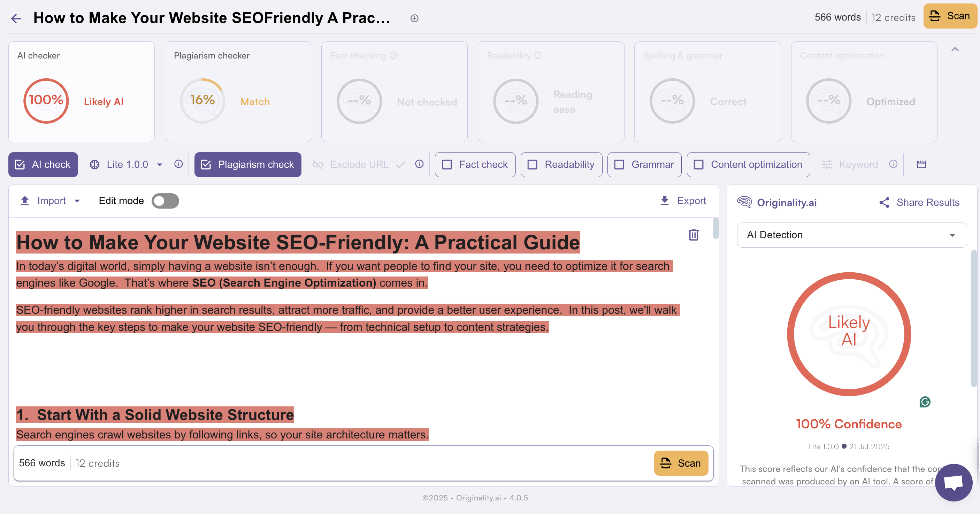Click the '566 words' count in bottom bar

(x=42, y=463)
